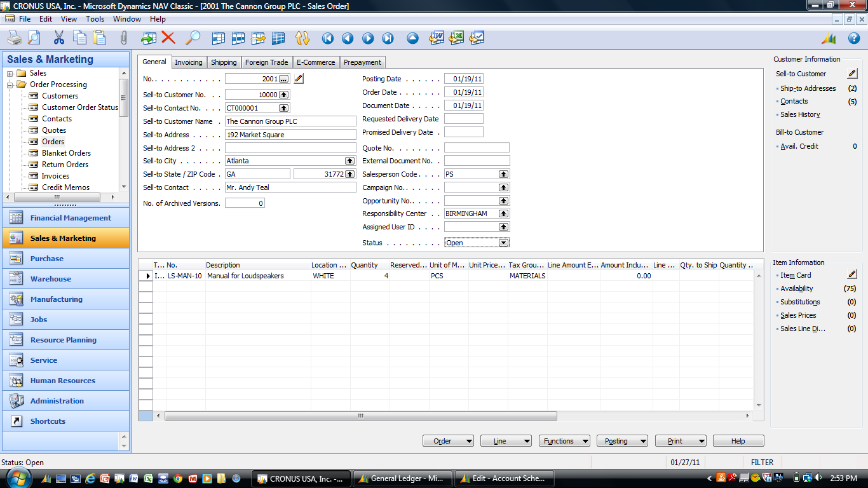Open Salesperson Code lookup arrow

[x=503, y=174]
